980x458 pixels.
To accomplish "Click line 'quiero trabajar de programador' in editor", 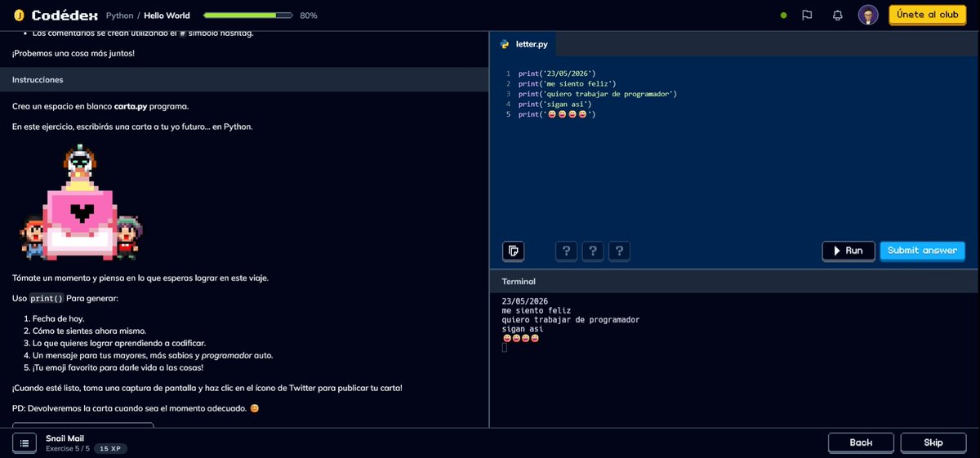I will (x=597, y=94).
